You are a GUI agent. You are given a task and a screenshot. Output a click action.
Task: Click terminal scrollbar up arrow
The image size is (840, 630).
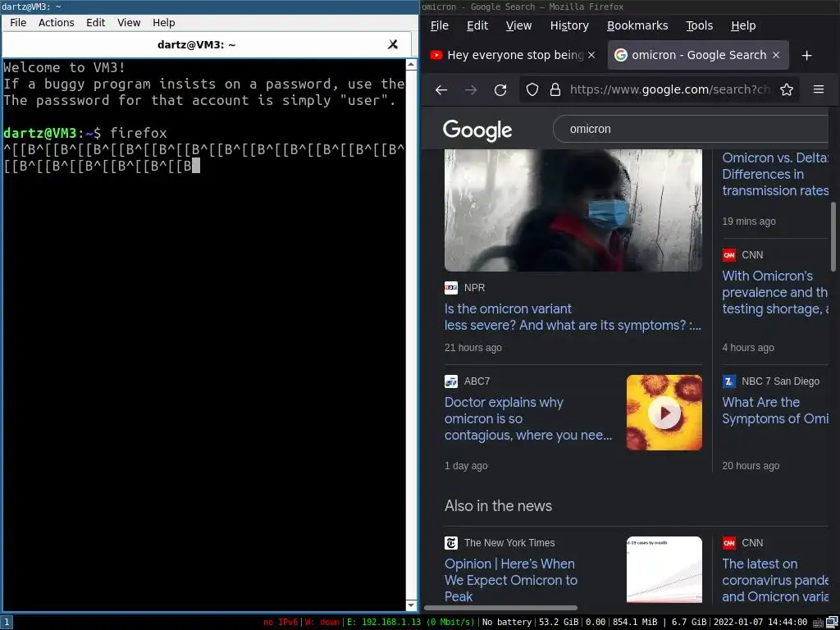pos(412,65)
